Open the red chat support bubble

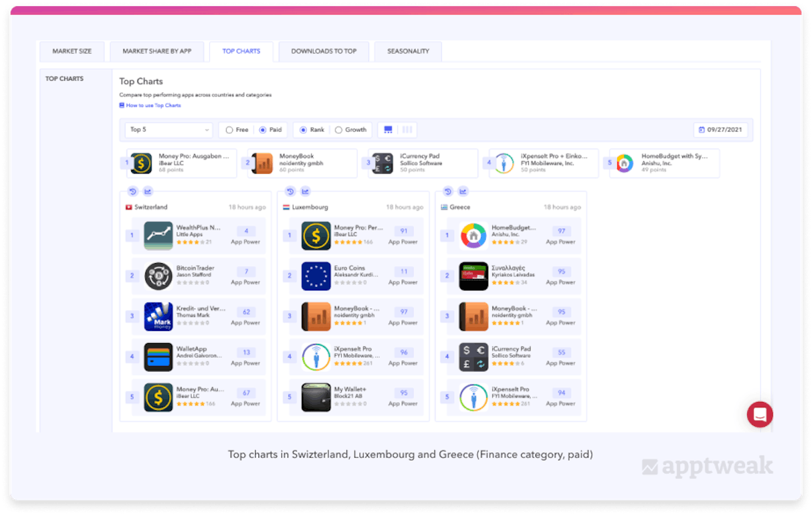click(759, 414)
